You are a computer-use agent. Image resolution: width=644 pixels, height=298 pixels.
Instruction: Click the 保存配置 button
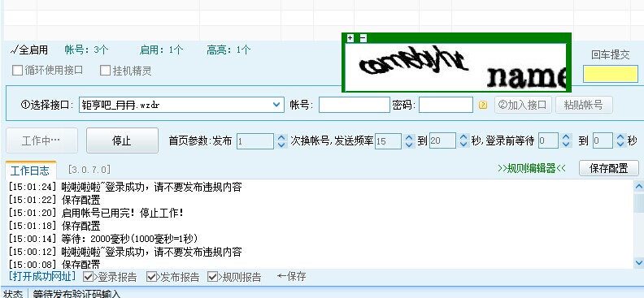[x=609, y=168]
